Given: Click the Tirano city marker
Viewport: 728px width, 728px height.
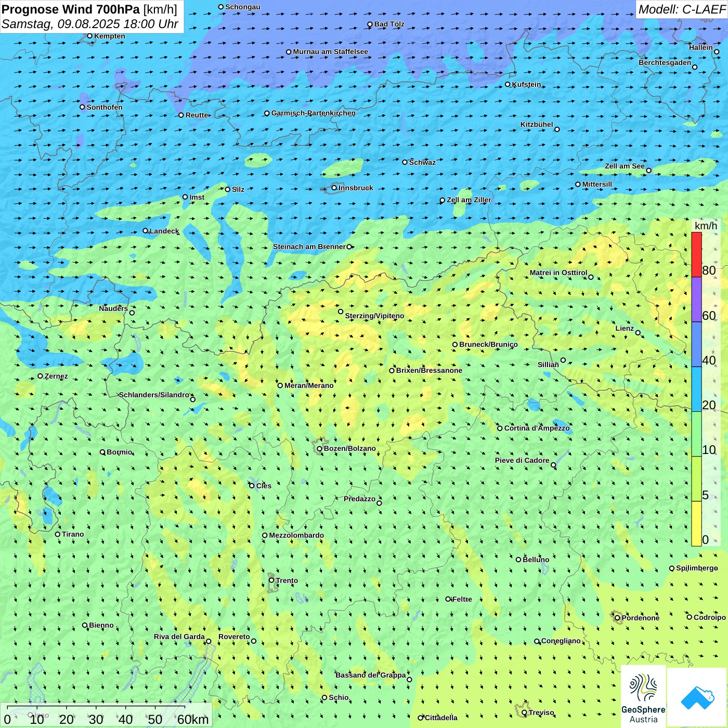Looking at the screenshot, I should click(x=58, y=534).
